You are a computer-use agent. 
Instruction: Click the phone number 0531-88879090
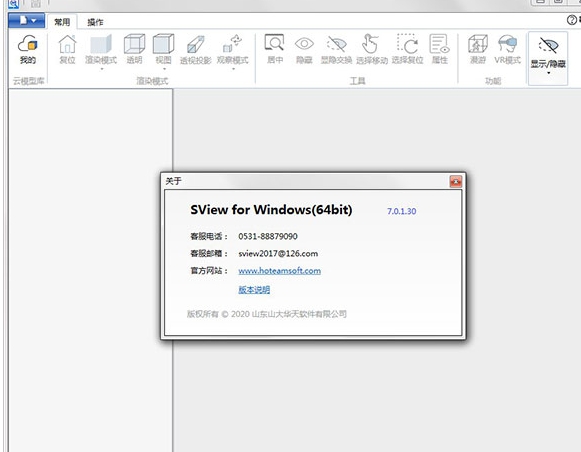(268, 236)
